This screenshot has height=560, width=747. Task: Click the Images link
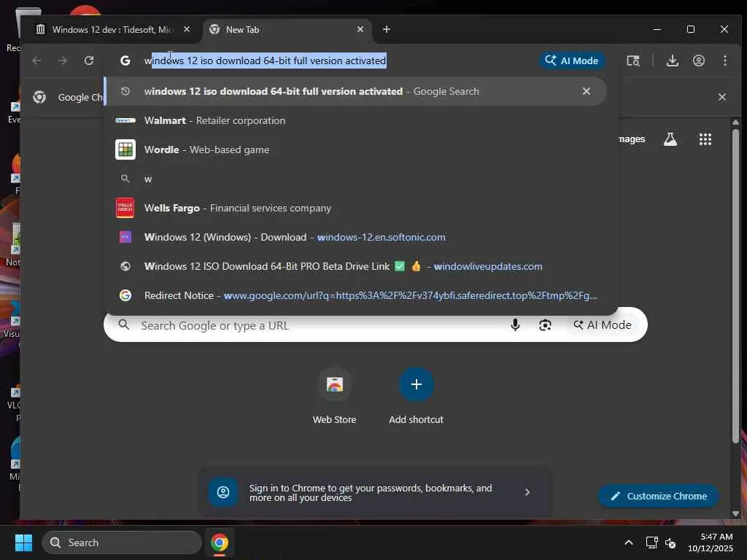(632, 139)
